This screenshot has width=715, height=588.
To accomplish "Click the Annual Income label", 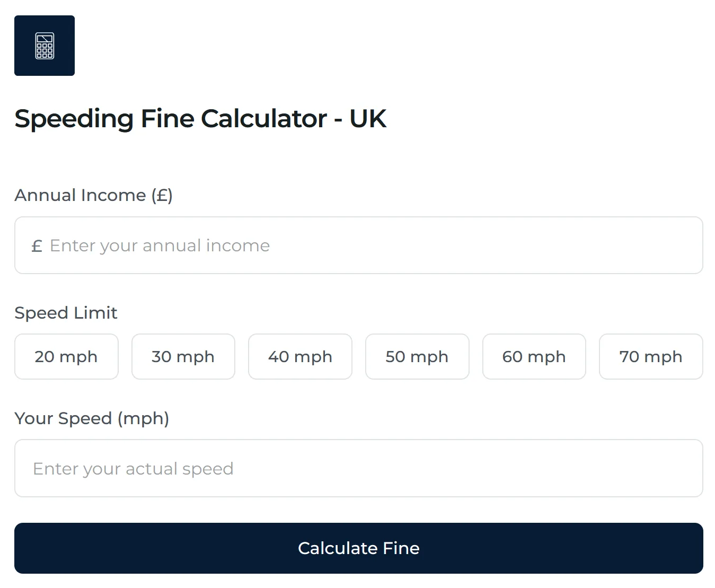I will pos(93,195).
